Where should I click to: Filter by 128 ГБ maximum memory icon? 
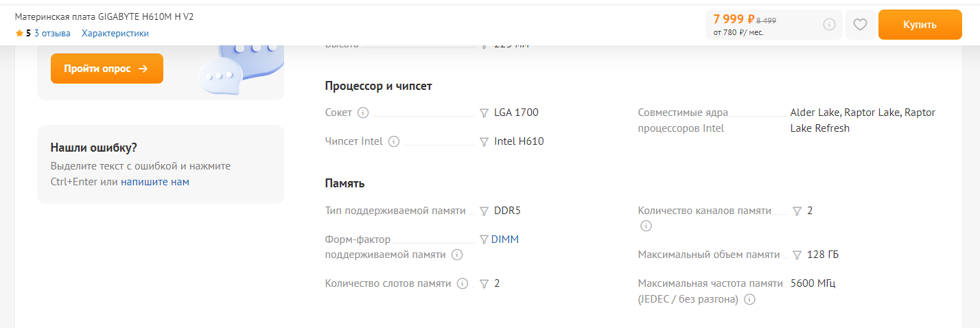pyautogui.click(x=797, y=255)
